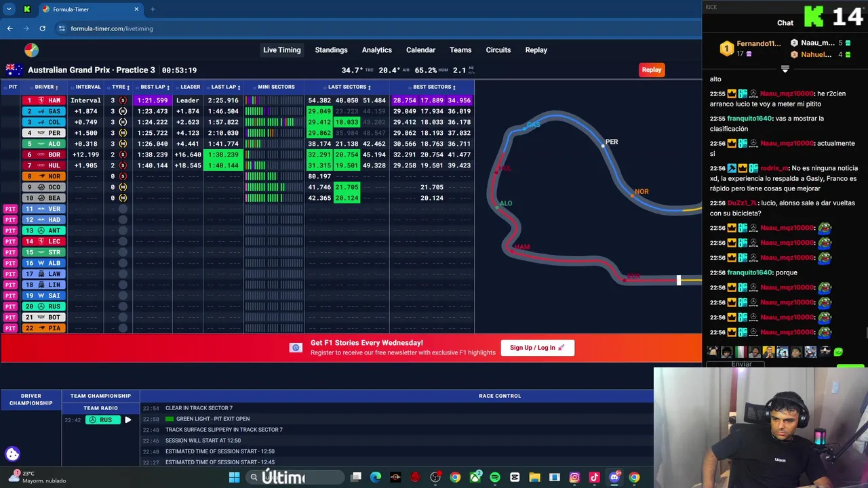Click the Kick logo in chat panel

click(x=814, y=16)
